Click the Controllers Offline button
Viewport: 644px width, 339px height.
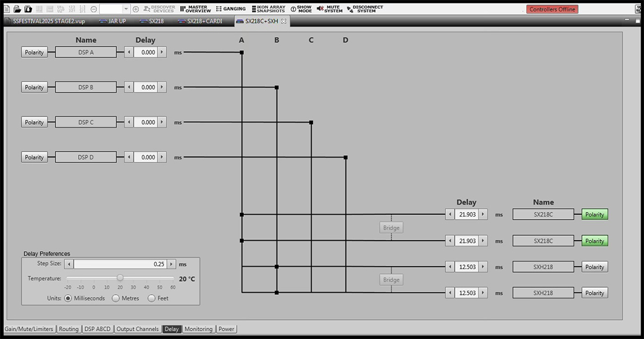pos(552,9)
